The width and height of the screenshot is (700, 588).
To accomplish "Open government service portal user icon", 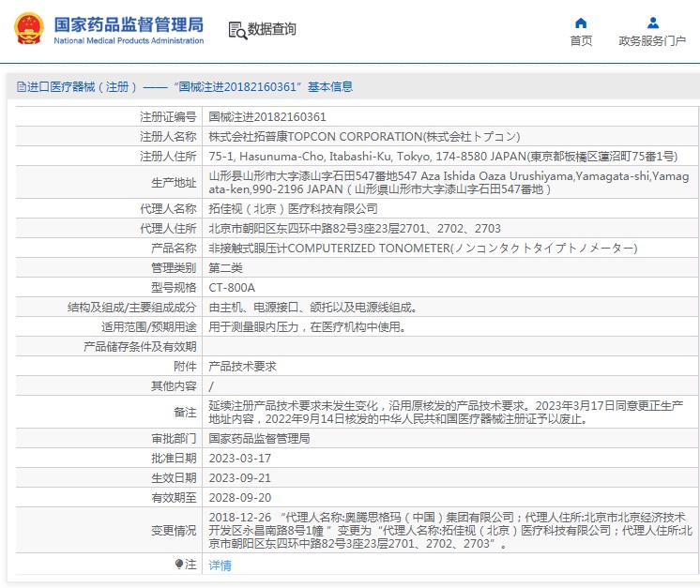I will click(653, 23).
